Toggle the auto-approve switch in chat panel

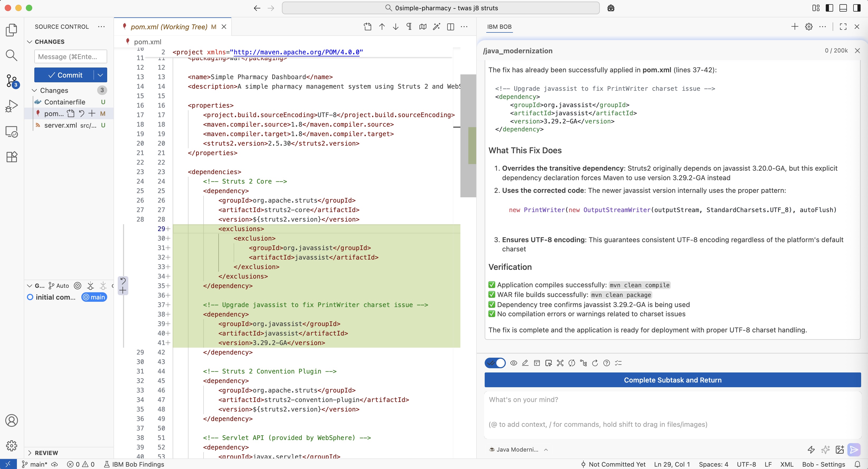click(495, 363)
